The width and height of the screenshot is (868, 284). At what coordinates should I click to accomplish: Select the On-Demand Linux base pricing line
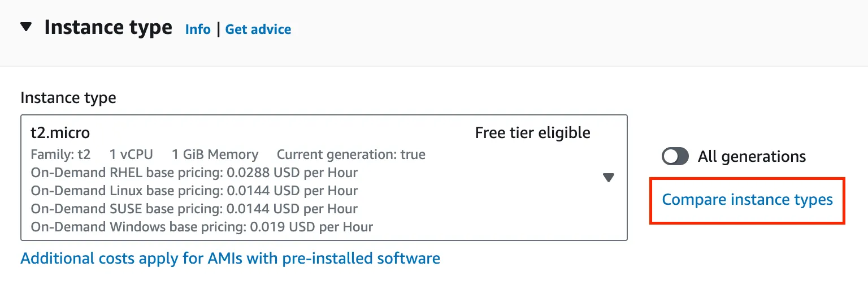(194, 191)
